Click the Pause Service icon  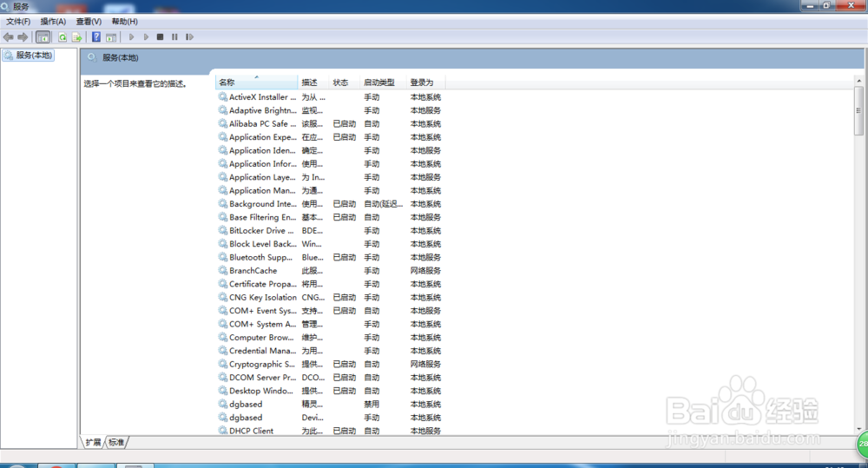[174, 37]
